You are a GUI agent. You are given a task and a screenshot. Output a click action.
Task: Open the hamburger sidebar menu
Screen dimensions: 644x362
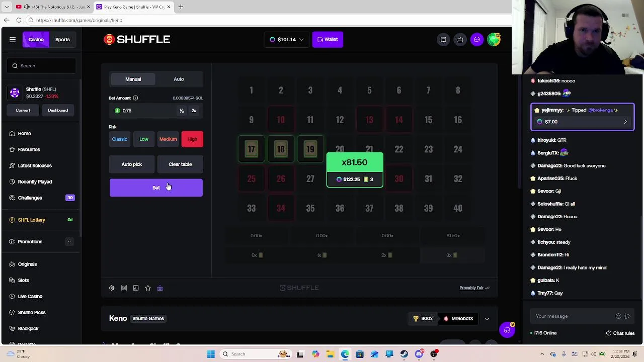pos(13,39)
